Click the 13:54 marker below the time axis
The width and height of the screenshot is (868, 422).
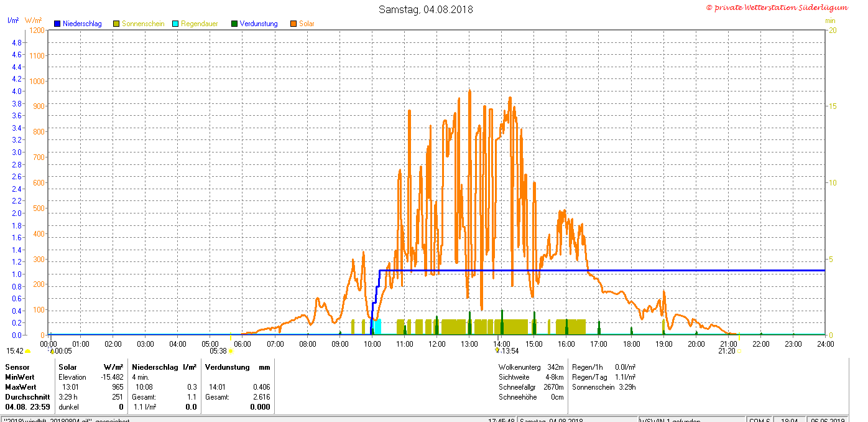497,351
